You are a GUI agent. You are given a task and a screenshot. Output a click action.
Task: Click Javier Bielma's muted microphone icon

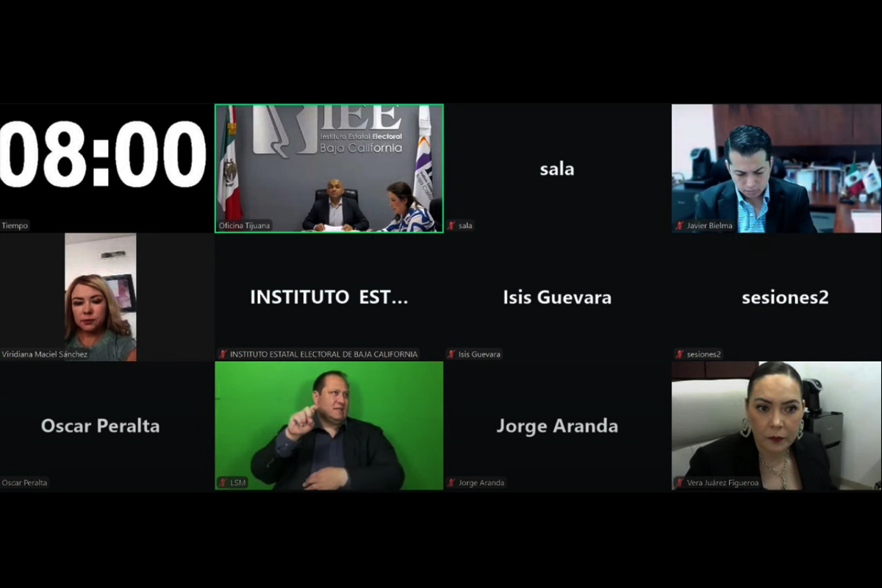680,226
